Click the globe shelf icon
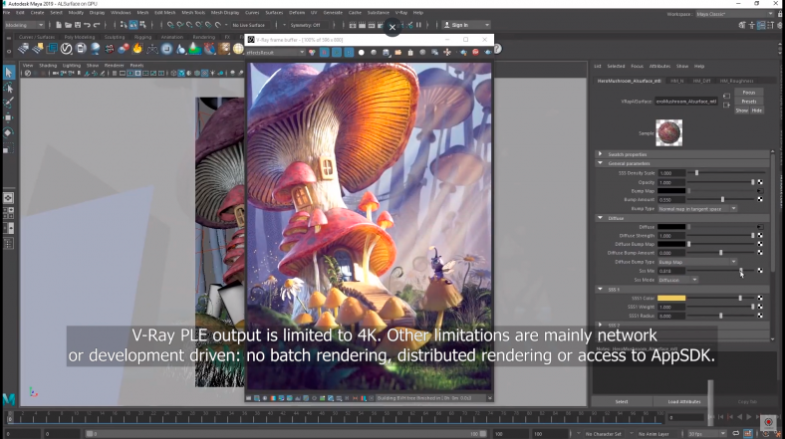 coord(238,49)
